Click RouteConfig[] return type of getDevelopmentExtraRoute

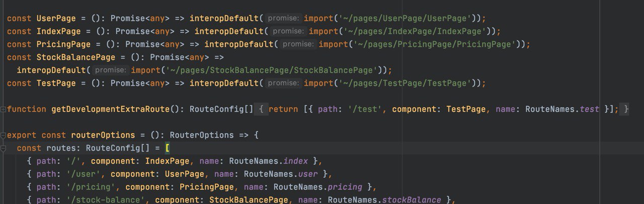[221, 109]
